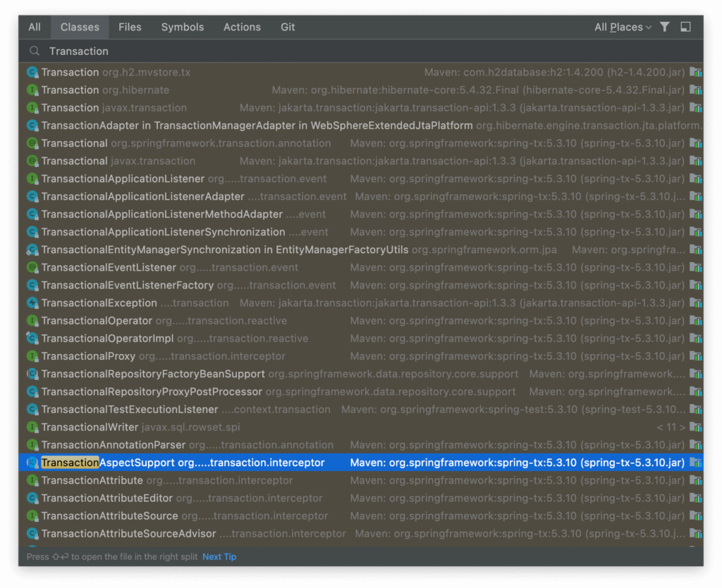Click the filter funnel icon
This screenshot has height=588, width=722.
click(x=663, y=27)
